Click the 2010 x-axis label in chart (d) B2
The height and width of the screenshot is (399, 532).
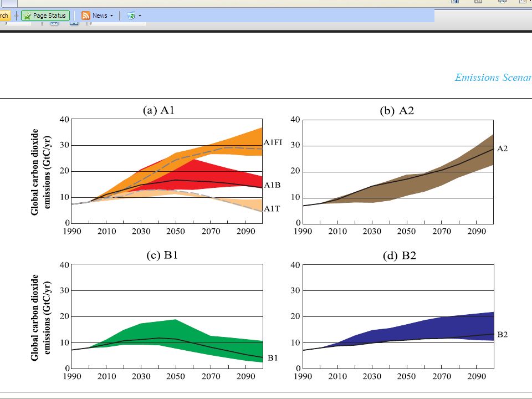337,376
